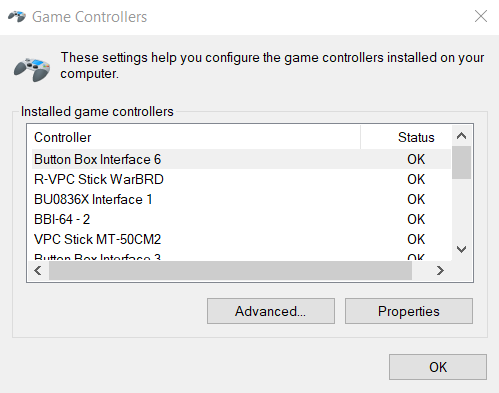Open Properties for selected controller
The width and height of the screenshot is (499, 393).
click(x=409, y=311)
